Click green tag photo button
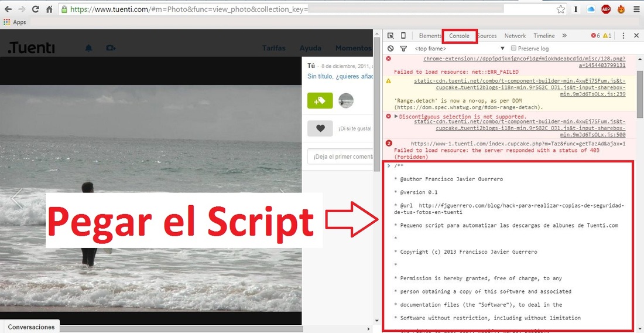Viewport: 644px width, 333px height. coord(320,101)
